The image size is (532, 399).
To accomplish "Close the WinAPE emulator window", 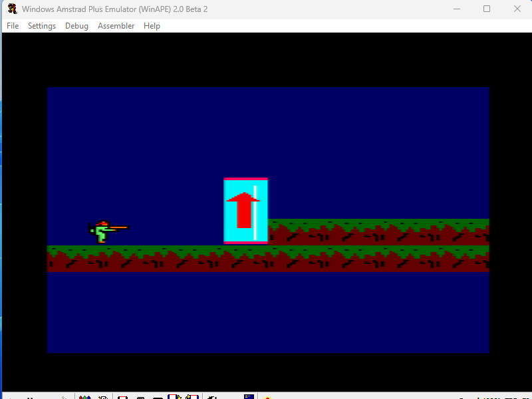I will (x=517, y=9).
